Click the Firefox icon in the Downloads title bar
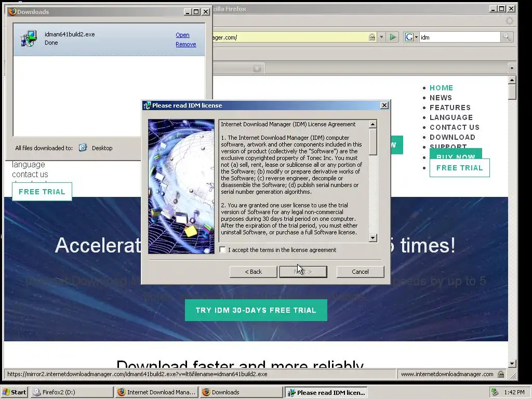This screenshot has height=399, width=532. pos(12,11)
